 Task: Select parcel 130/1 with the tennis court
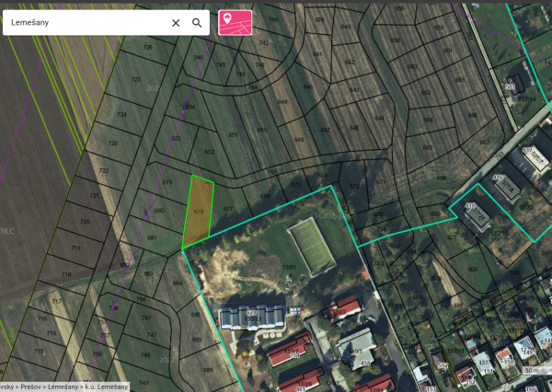coord(289,268)
